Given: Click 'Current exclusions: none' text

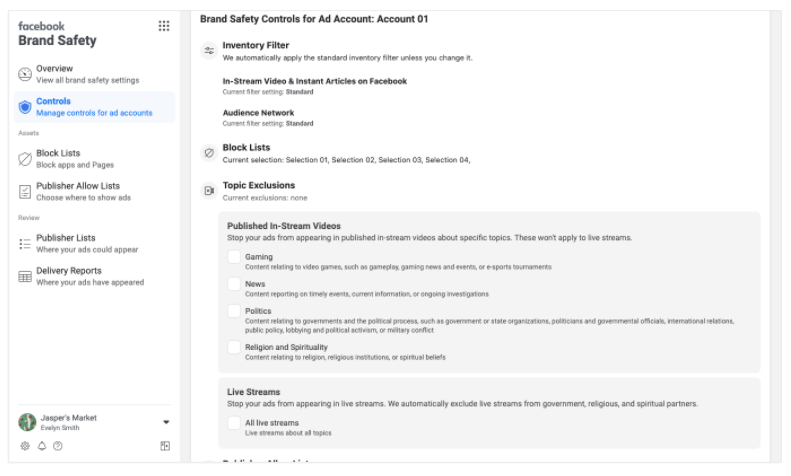Looking at the screenshot, I should (x=265, y=198).
